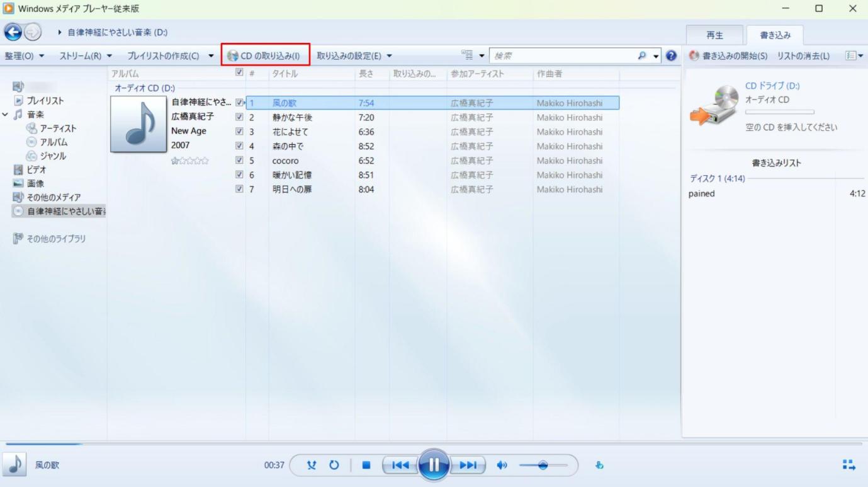Screen dimensions: 868x487
Task: Toggle select-all checkbox in header
Action: pyautogui.click(x=239, y=73)
